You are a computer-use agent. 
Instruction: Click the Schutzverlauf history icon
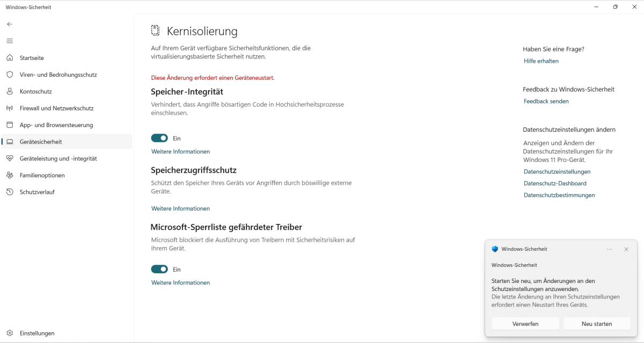pos(10,192)
